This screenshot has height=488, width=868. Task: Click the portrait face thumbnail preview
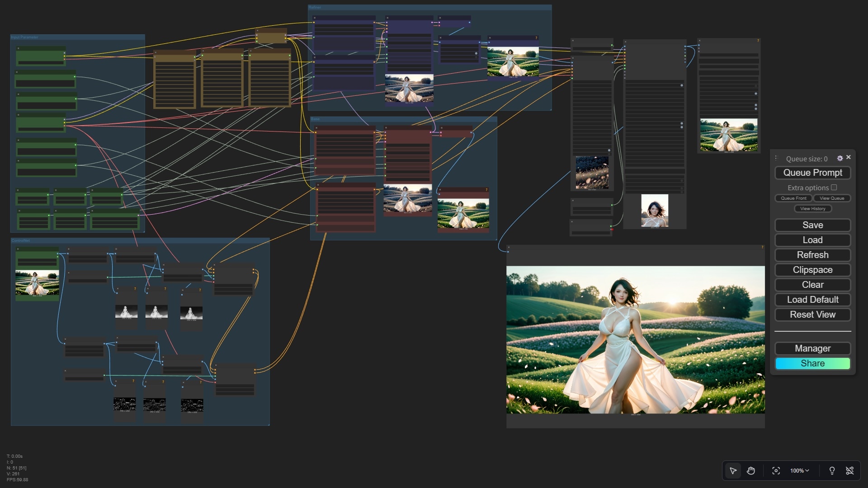coord(654,211)
